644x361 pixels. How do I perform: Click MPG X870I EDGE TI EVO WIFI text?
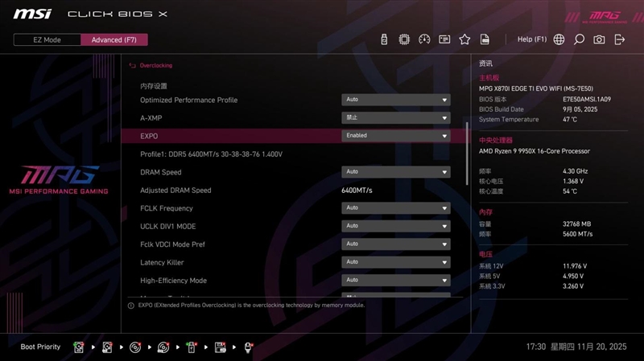(536, 88)
